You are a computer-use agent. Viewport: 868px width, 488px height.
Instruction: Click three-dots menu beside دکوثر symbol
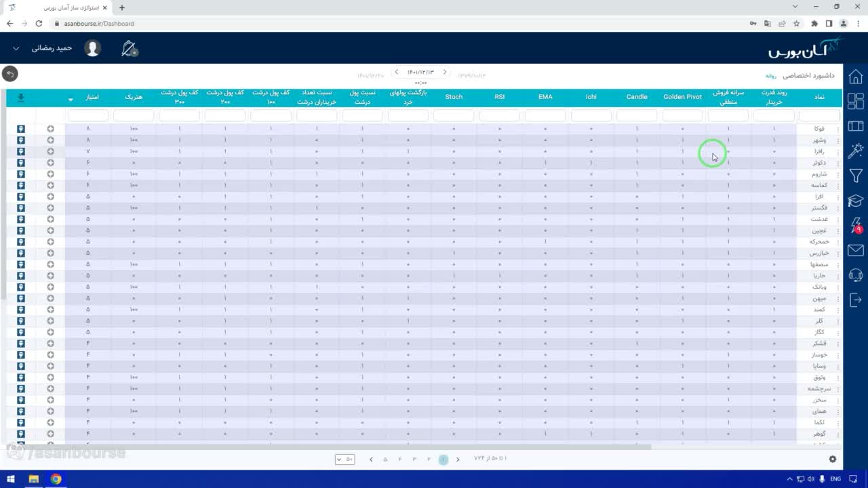[838, 163]
